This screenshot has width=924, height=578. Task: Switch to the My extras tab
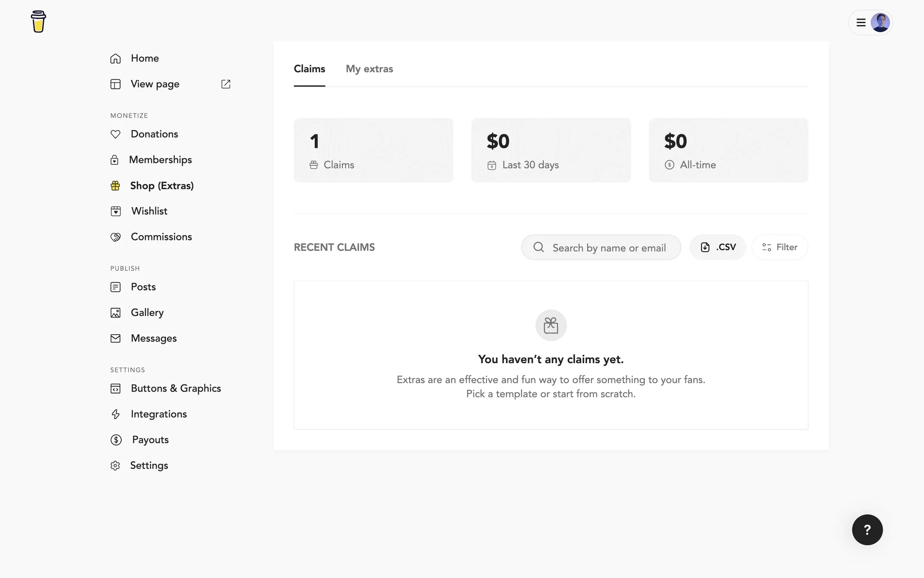tap(369, 69)
